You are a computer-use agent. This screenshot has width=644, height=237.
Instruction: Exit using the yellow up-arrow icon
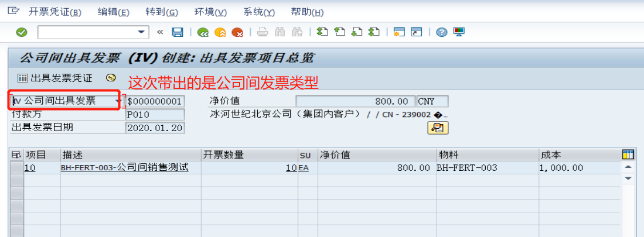220,32
